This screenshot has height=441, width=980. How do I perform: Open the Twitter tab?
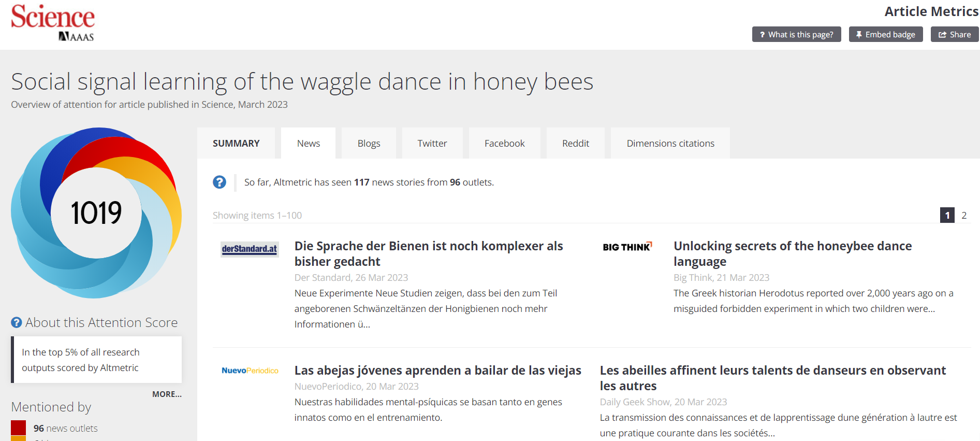click(432, 144)
